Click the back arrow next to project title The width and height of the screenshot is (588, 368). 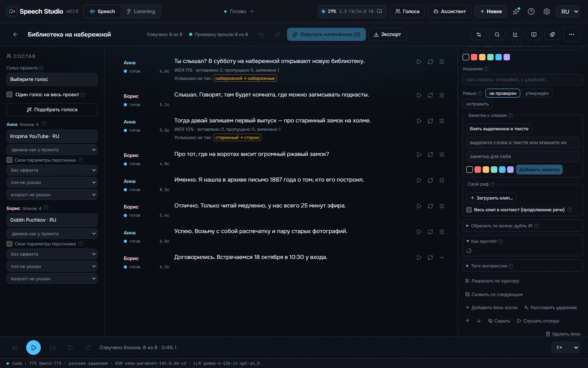[16, 34]
